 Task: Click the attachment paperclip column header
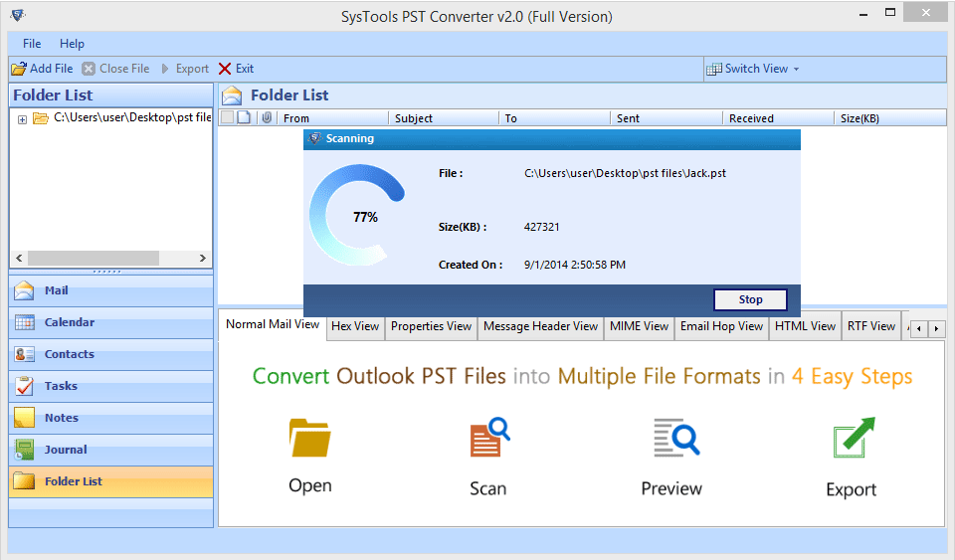267,117
